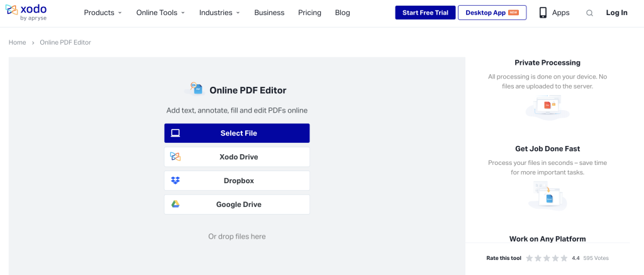Image resolution: width=644 pixels, height=275 pixels.
Task: Click the Desktop App button
Action: coord(492,13)
